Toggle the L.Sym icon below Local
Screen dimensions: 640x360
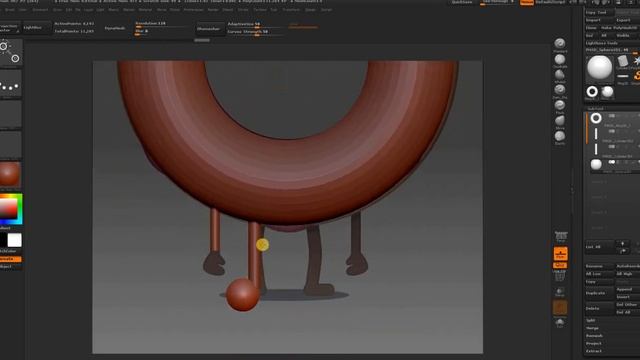coord(560,276)
